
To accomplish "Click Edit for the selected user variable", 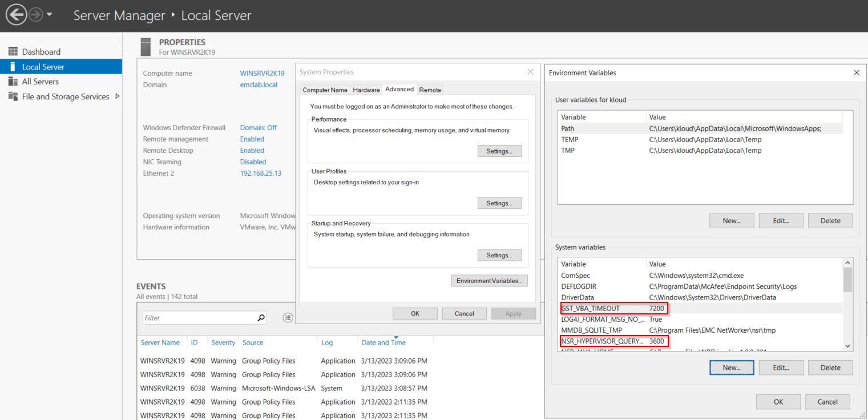I will pyautogui.click(x=781, y=220).
